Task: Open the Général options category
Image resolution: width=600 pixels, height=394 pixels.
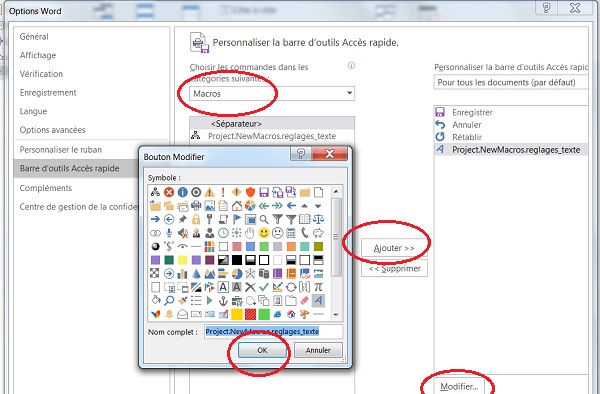Action: coord(34,37)
